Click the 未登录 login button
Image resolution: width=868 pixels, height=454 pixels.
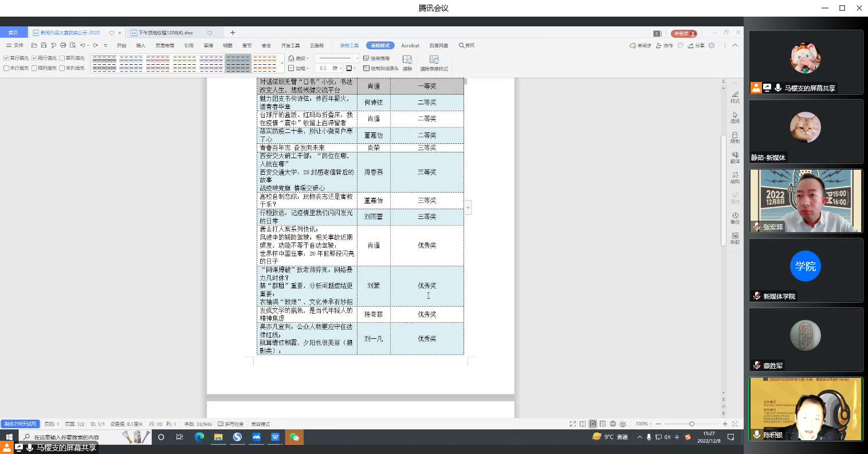(x=684, y=33)
